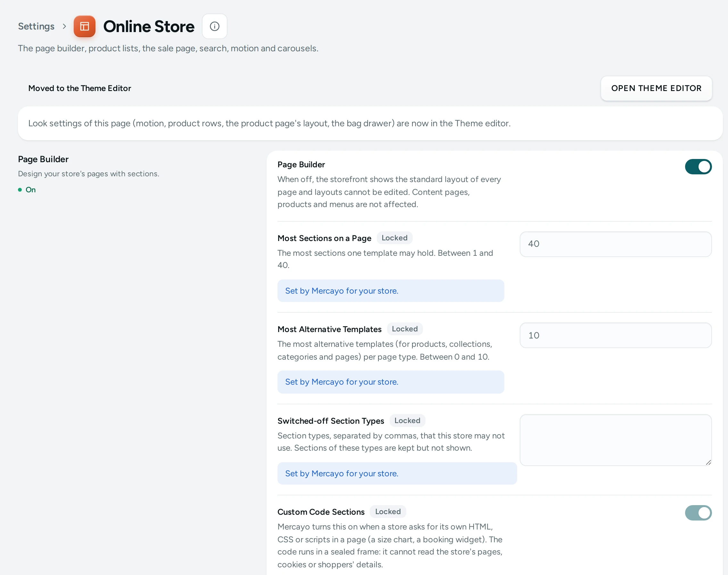Click the green On status indicator

[x=27, y=190]
